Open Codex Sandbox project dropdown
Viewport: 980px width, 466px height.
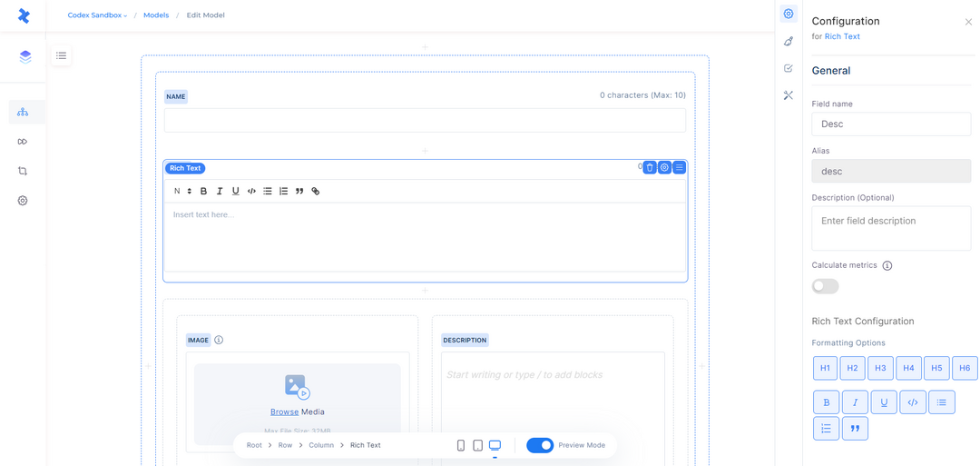[x=97, y=15]
